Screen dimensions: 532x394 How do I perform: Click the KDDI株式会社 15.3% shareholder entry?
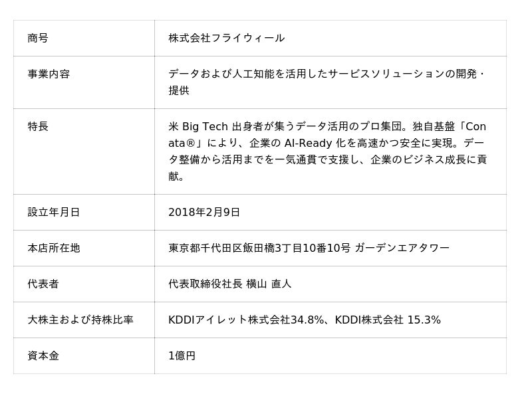click(387, 320)
